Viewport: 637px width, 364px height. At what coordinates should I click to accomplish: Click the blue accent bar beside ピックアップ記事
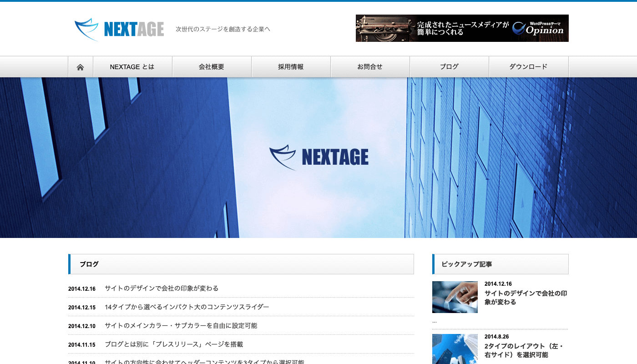pyautogui.click(x=433, y=264)
